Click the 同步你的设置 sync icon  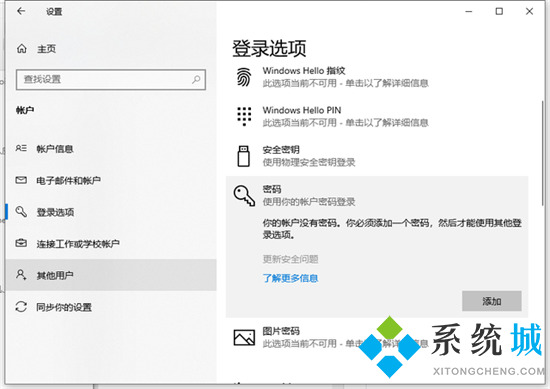[21, 307]
